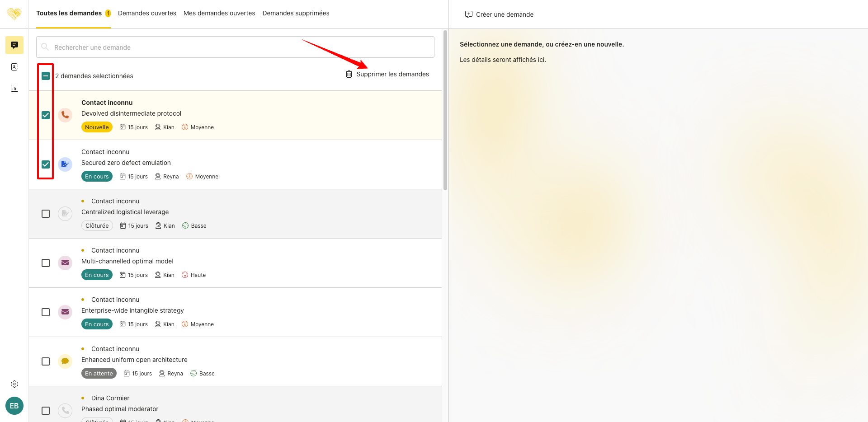
Task: Open the statistics chart icon in sidebar
Action: pyautogui.click(x=14, y=89)
